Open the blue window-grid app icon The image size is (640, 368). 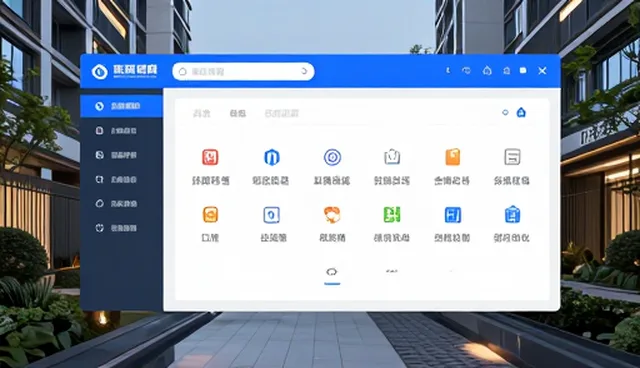[x=453, y=215]
